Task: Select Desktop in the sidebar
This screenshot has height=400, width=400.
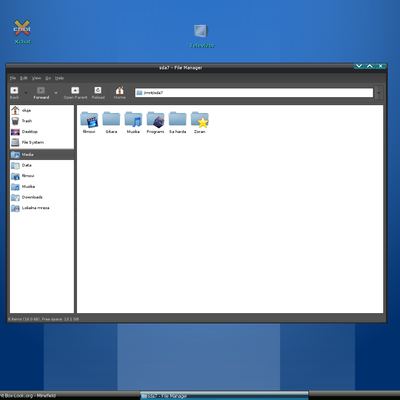Action: (42, 132)
